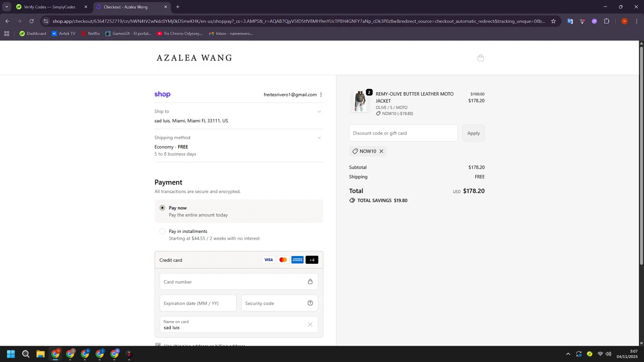Click the American Express icon
The height and width of the screenshot is (362, 644).
298,260
